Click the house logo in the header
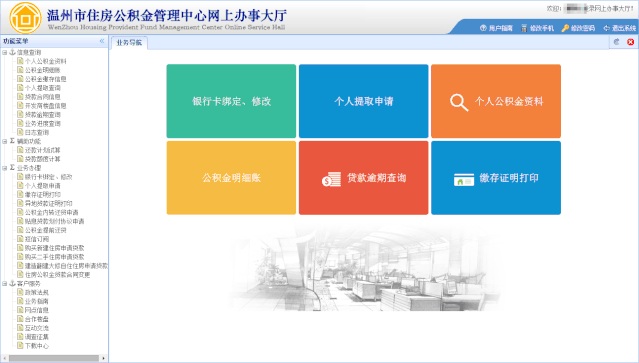639x363 pixels. [x=25, y=18]
